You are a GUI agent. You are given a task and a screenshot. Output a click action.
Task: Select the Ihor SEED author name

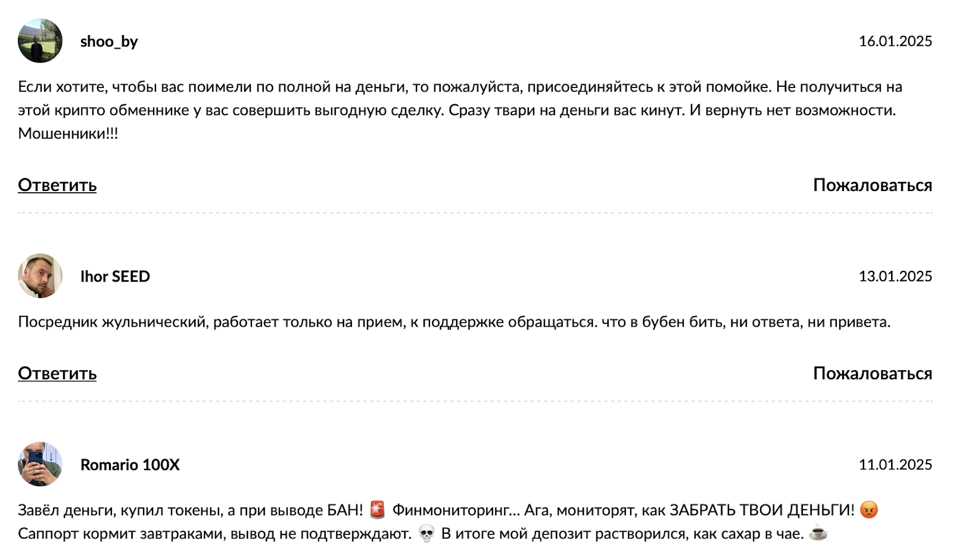click(x=115, y=277)
